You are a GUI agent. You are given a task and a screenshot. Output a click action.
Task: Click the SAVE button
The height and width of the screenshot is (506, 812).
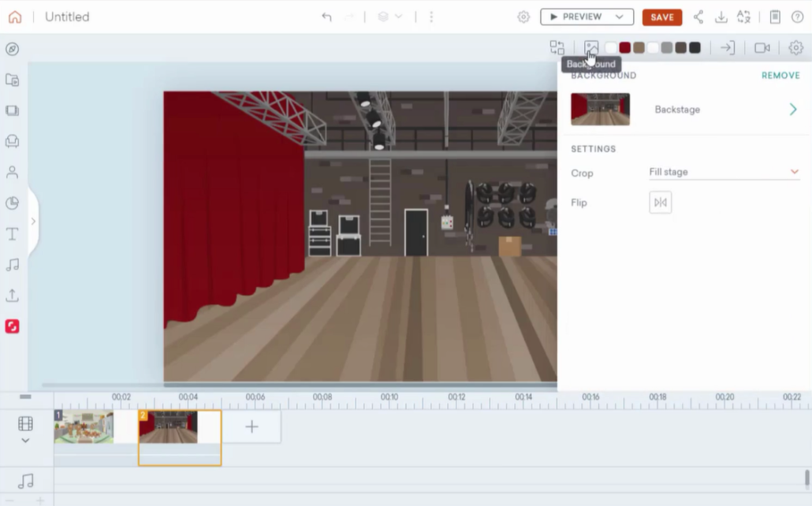click(661, 17)
